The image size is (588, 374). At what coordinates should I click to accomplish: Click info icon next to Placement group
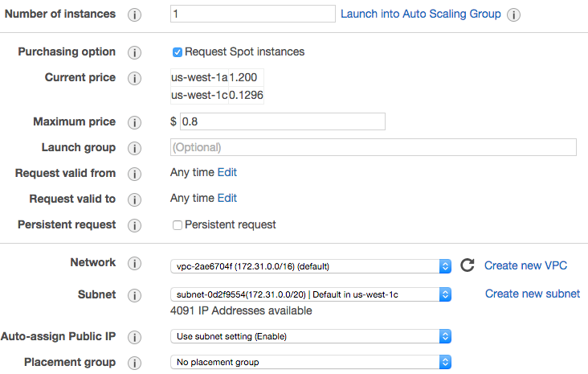[x=135, y=362]
